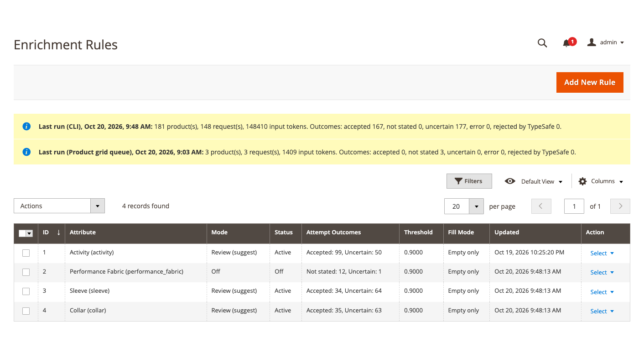Image resolution: width=644 pixels, height=338 pixels.
Task: Select the Performance Fabric row checkbox
Action: pyautogui.click(x=26, y=272)
